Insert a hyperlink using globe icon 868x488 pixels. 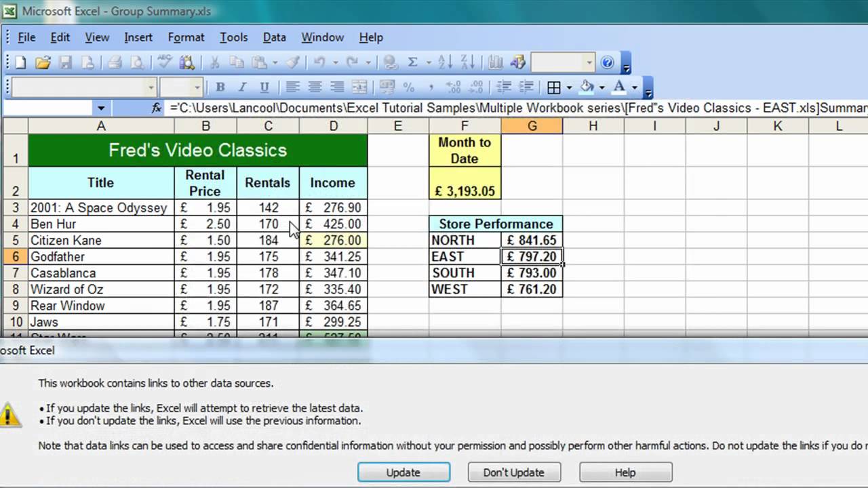pyautogui.click(x=390, y=63)
